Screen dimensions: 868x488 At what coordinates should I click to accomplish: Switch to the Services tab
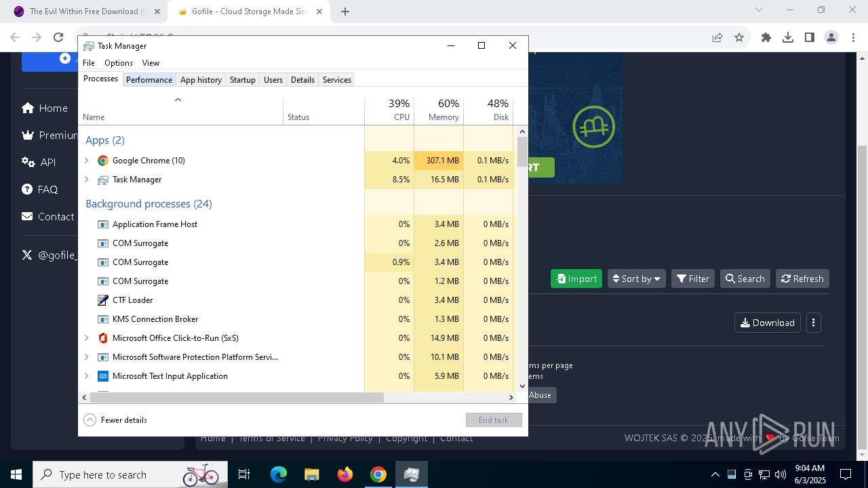click(337, 80)
